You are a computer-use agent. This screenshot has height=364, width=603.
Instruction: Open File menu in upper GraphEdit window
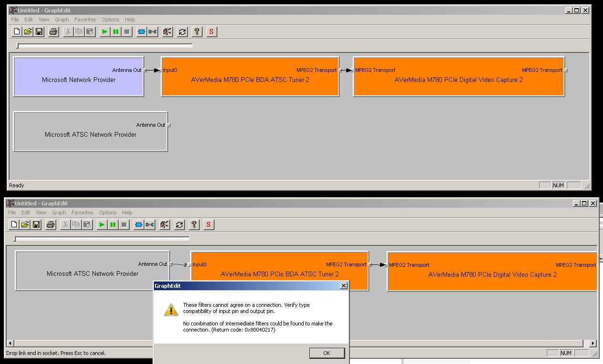(15, 20)
